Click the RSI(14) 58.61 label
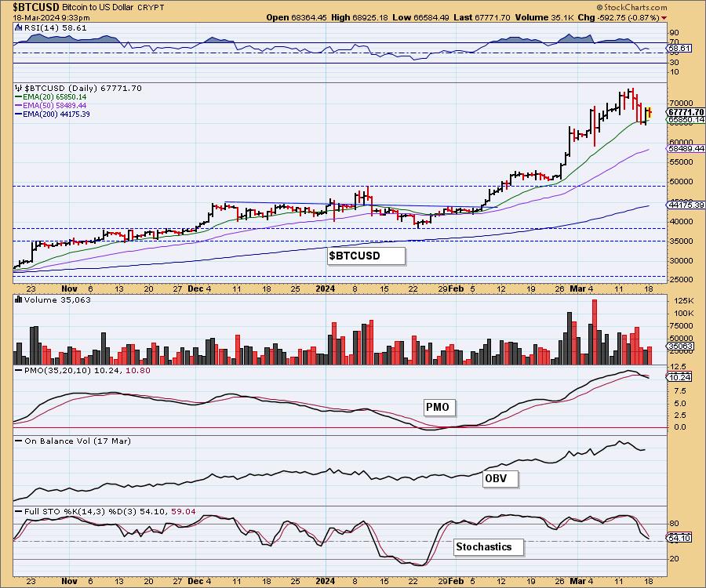The image size is (706, 588). (56, 27)
